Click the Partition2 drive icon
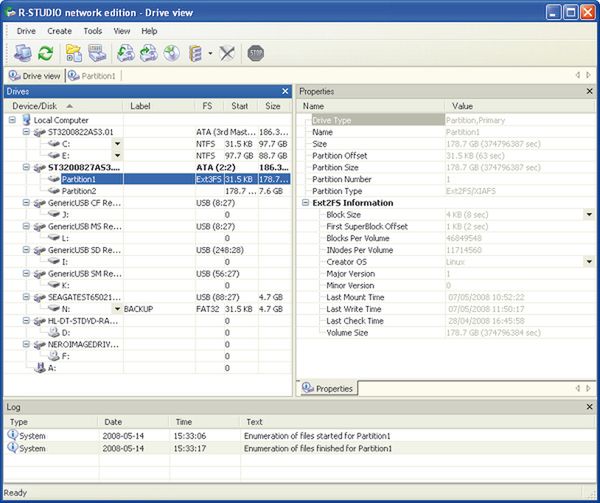Viewport: 600px width, 503px height. click(x=54, y=191)
